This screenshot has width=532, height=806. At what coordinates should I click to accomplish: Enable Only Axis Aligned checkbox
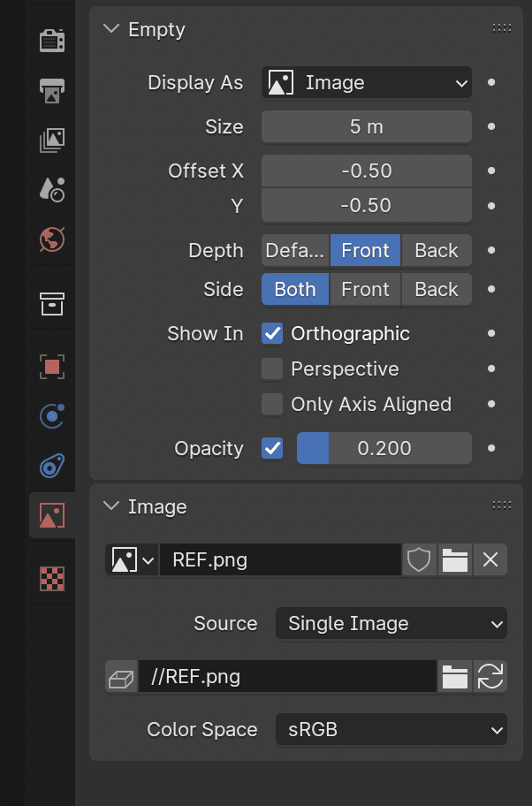pos(272,405)
